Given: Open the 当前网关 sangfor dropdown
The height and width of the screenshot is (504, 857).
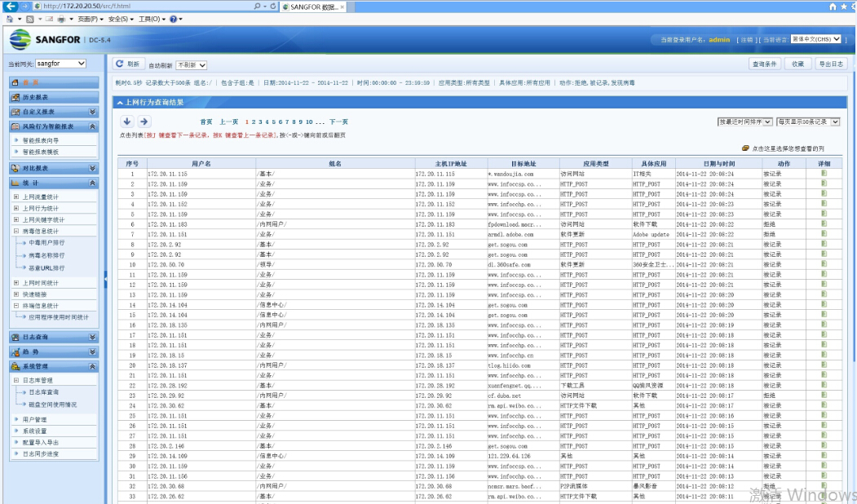Looking at the screenshot, I should 60,64.
